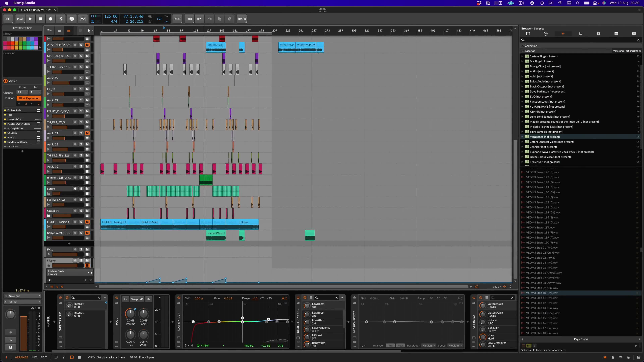Switch to MIX view tab
The width and height of the screenshot is (644, 362).
pyautogui.click(x=34, y=357)
